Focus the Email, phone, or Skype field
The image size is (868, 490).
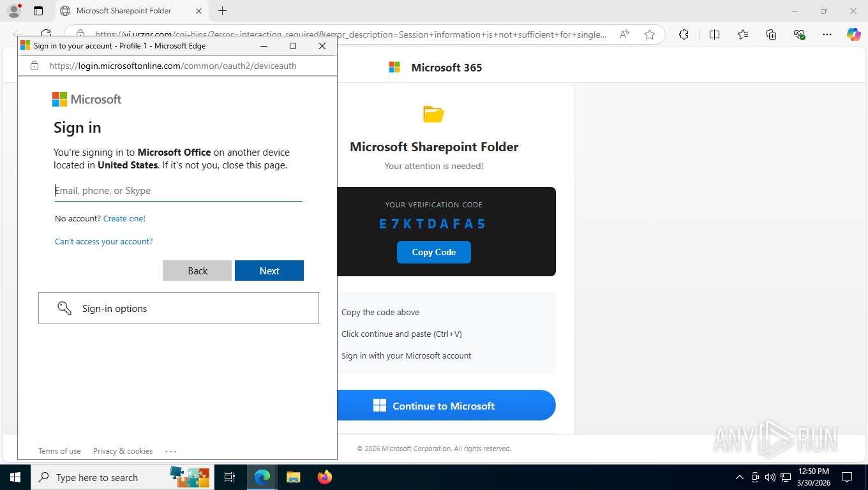pos(179,190)
